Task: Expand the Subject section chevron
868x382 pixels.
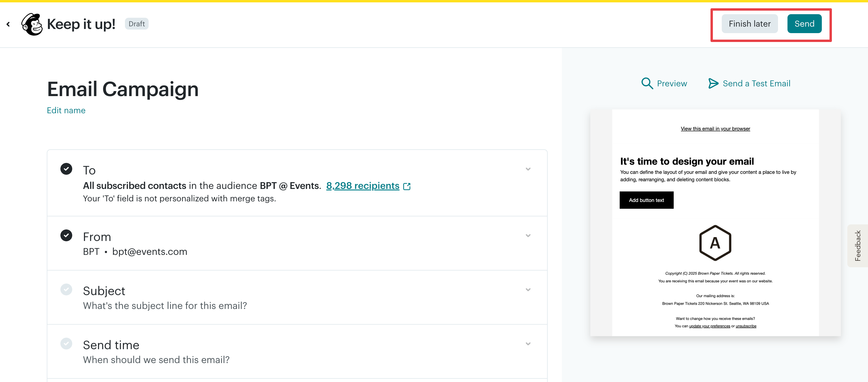Action: click(528, 290)
